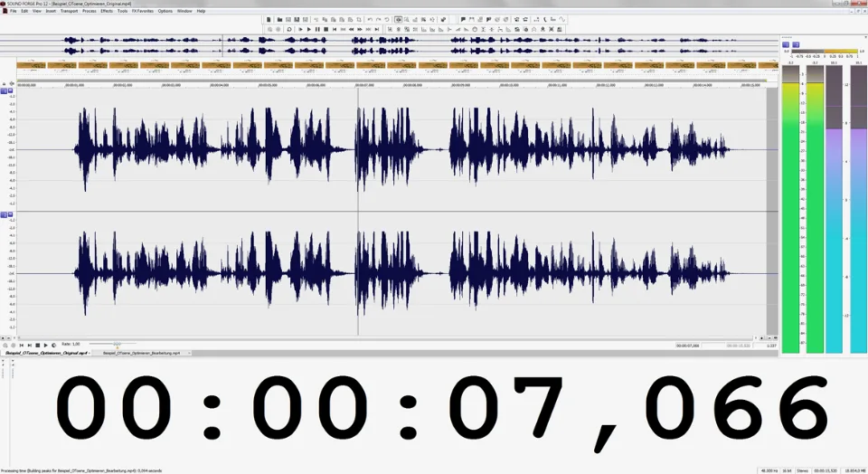Image resolution: width=868 pixels, height=474 pixels.
Task: Select the Beispiel_OToene_Optimieren_Original.mp4 tab
Action: tap(46, 353)
